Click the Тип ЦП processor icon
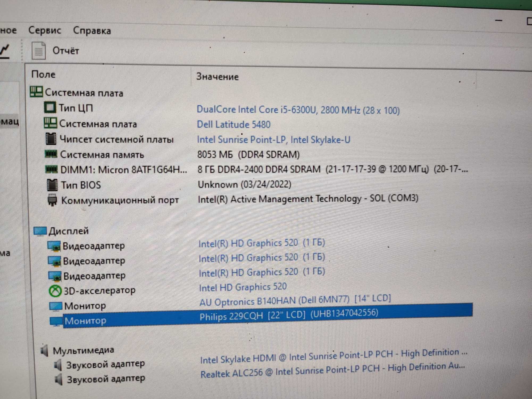 pos(50,107)
